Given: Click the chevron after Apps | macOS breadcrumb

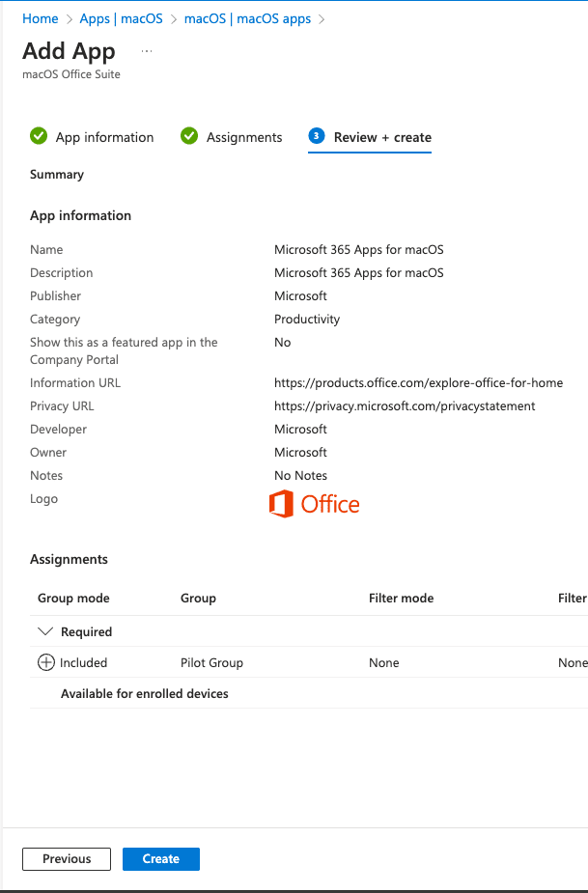Looking at the screenshot, I should 174,17.
